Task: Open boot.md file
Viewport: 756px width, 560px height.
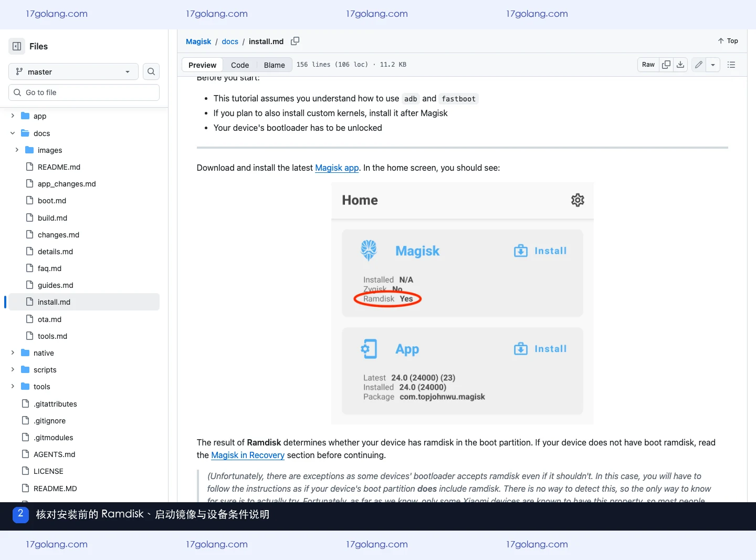Action: click(52, 201)
